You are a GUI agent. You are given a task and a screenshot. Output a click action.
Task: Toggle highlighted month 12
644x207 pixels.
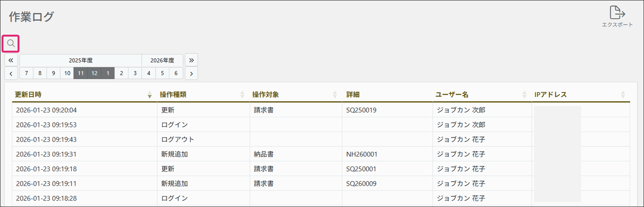(94, 73)
